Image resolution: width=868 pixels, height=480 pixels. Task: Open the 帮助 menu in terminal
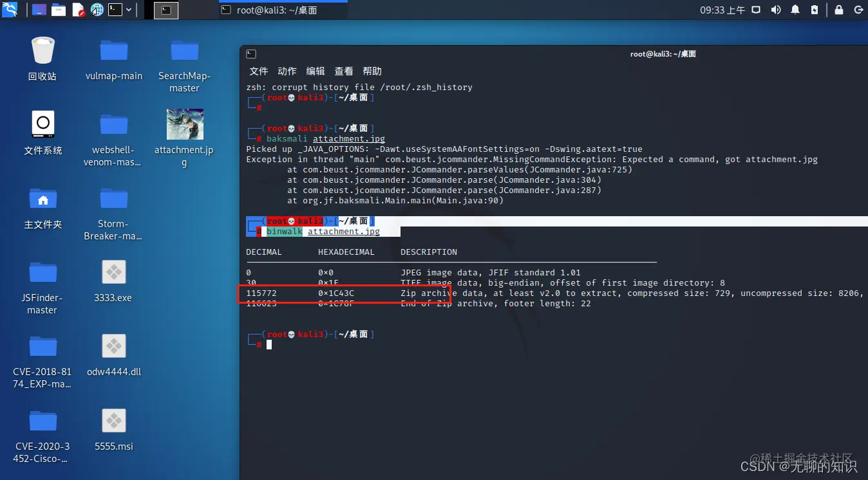(372, 71)
